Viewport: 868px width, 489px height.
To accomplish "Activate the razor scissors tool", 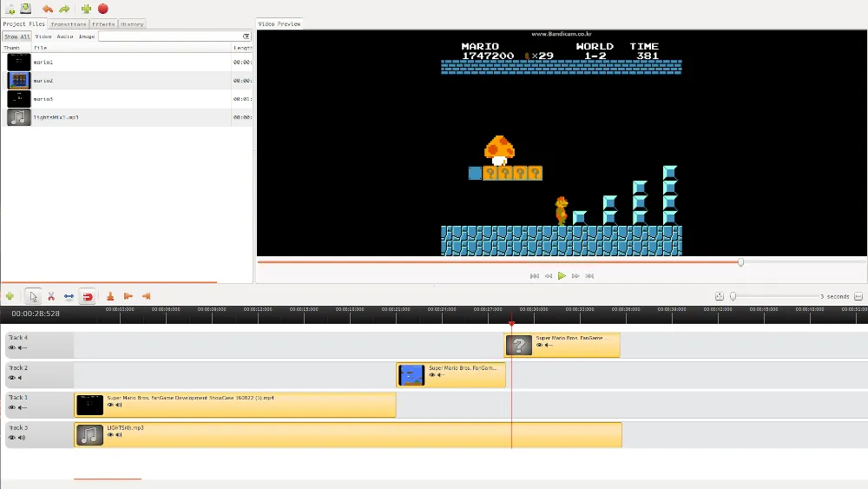I will pyautogui.click(x=51, y=296).
